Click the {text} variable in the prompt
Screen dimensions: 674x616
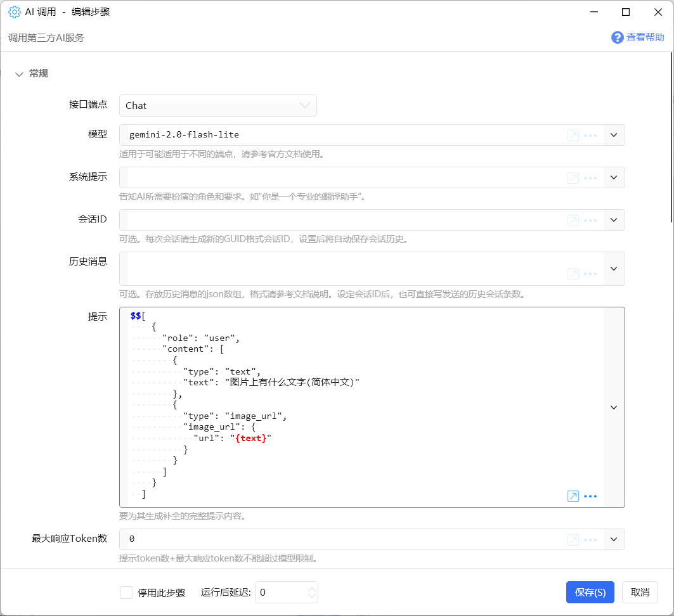[x=250, y=438]
